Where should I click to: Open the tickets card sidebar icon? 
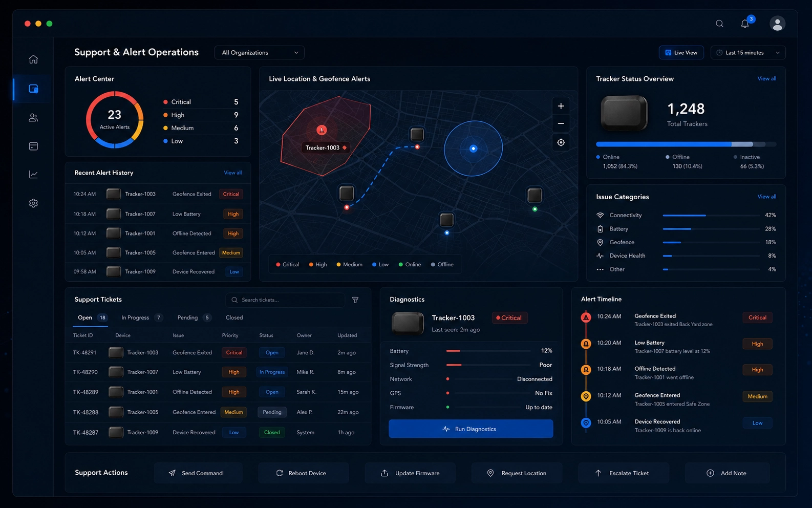(33, 146)
